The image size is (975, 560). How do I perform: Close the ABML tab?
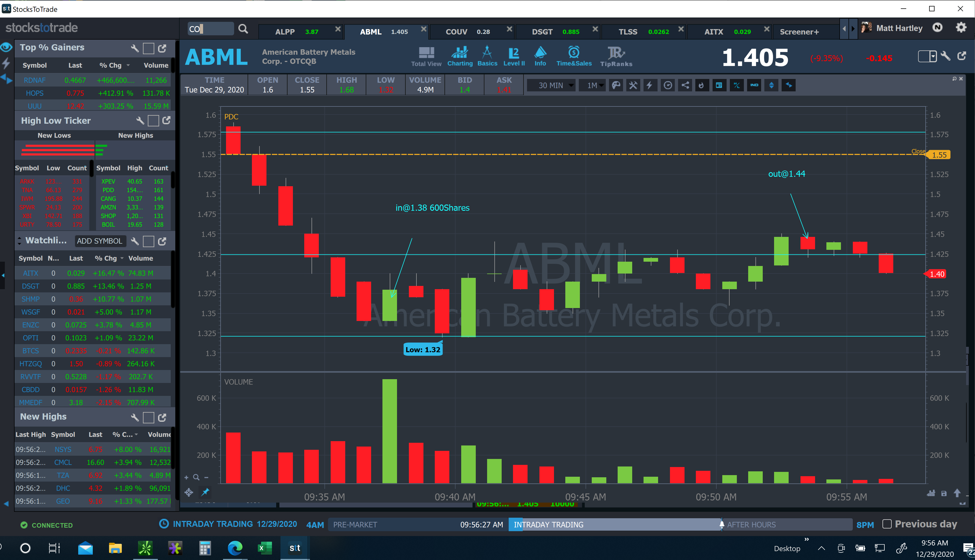[x=423, y=29]
